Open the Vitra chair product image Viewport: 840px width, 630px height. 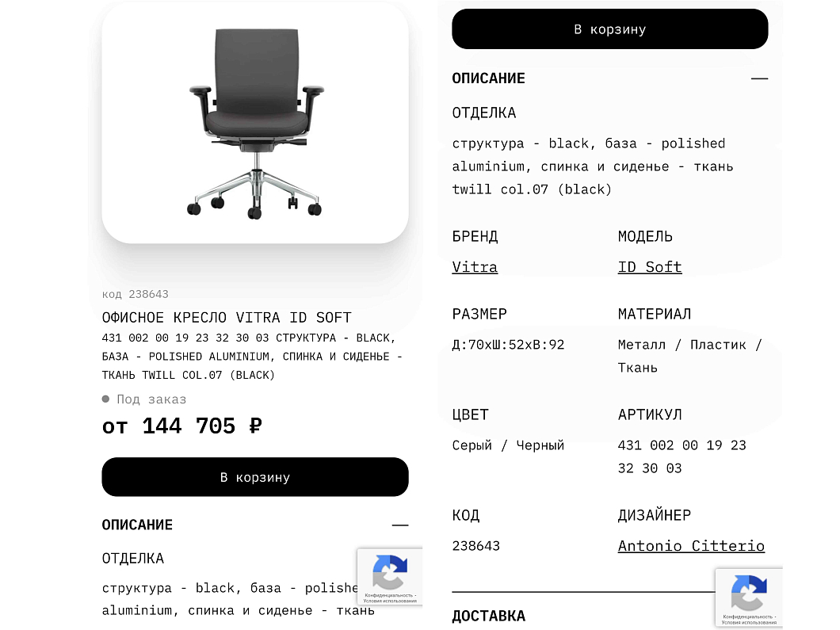(x=255, y=123)
